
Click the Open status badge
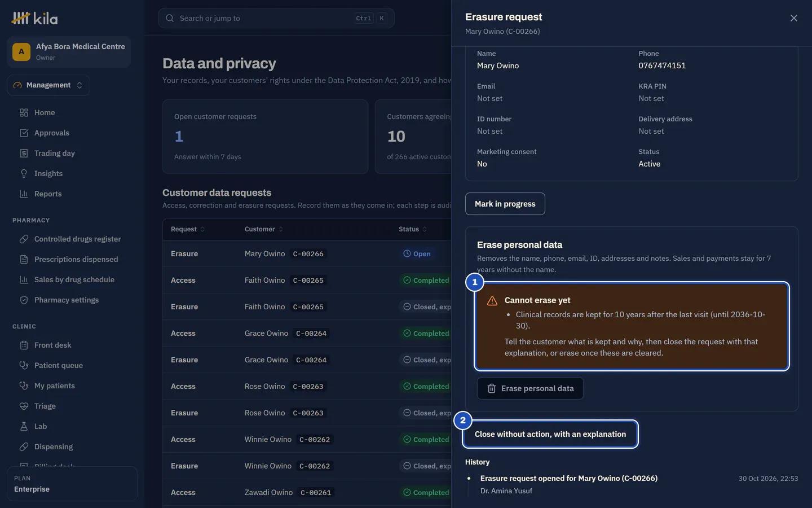tap(417, 254)
